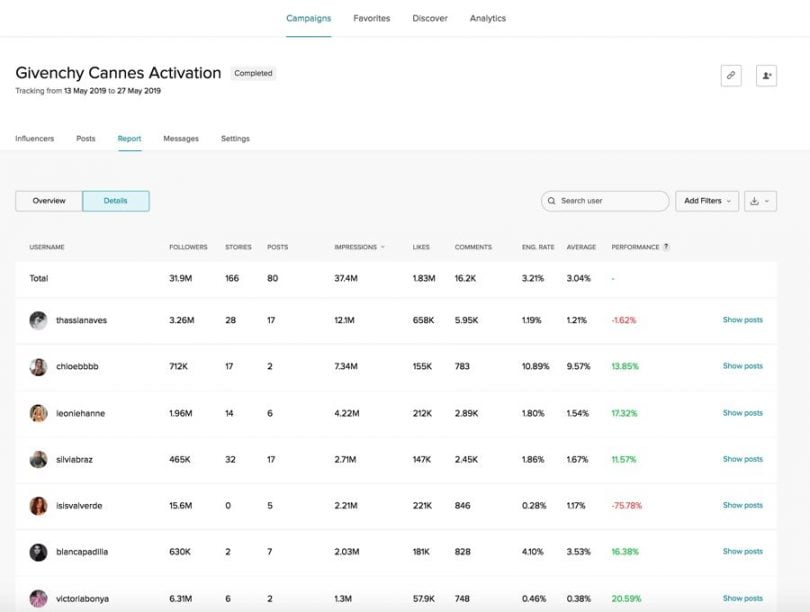Switch to the Posts sub-tab
This screenshot has height=612, width=810.
86,138
